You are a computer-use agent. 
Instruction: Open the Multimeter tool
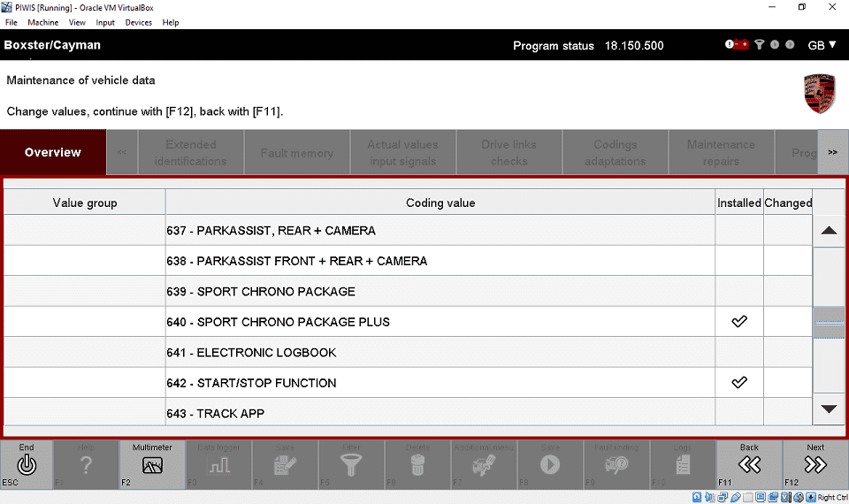152,464
